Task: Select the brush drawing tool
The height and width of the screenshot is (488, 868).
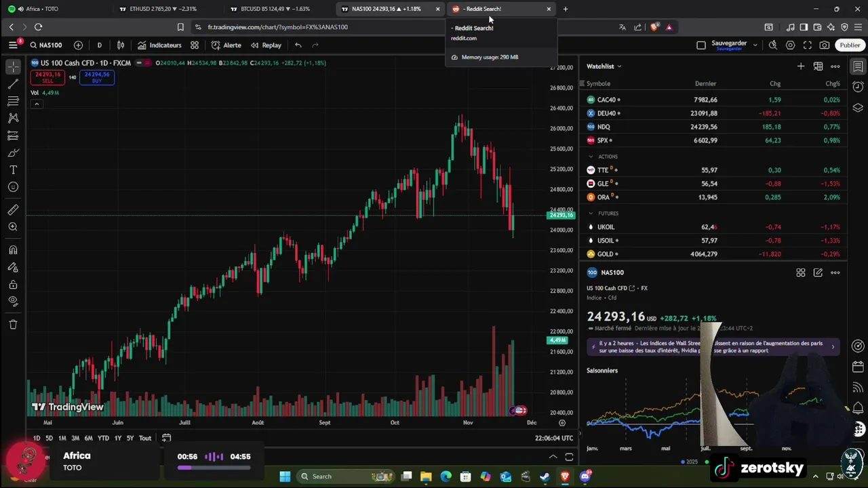Action: click(x=13, y=152)
